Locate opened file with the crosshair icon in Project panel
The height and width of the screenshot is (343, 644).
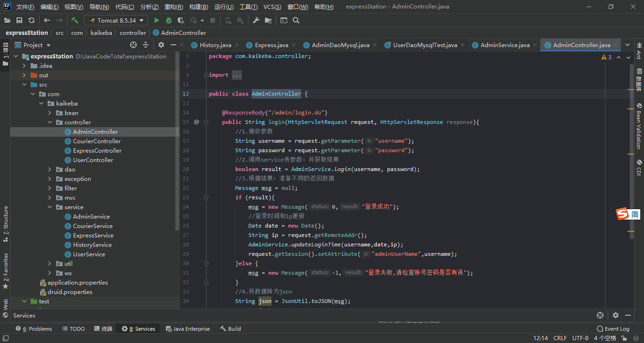[x=133, y=45]
